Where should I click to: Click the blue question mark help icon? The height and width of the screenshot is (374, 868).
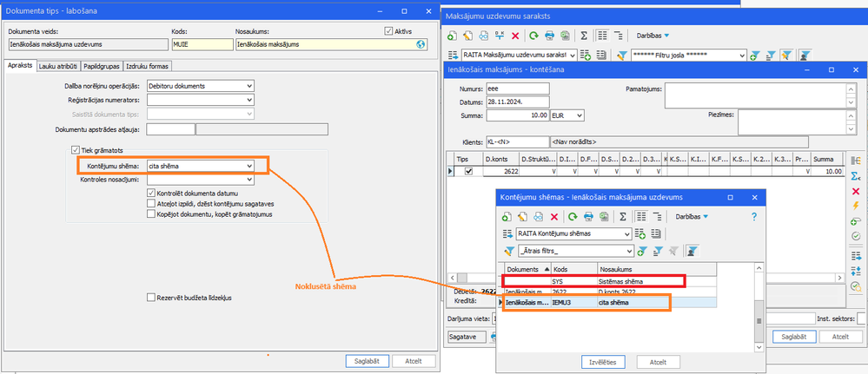point(753,217)
